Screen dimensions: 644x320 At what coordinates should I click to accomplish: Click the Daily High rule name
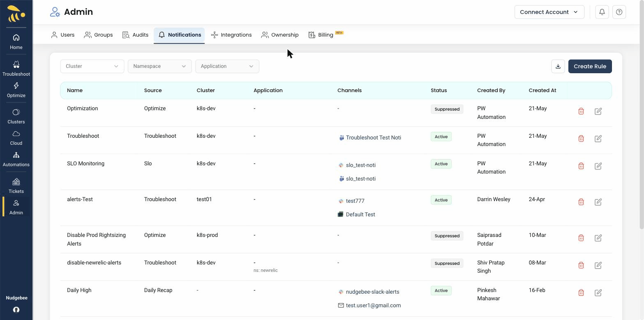pos(79,290)
